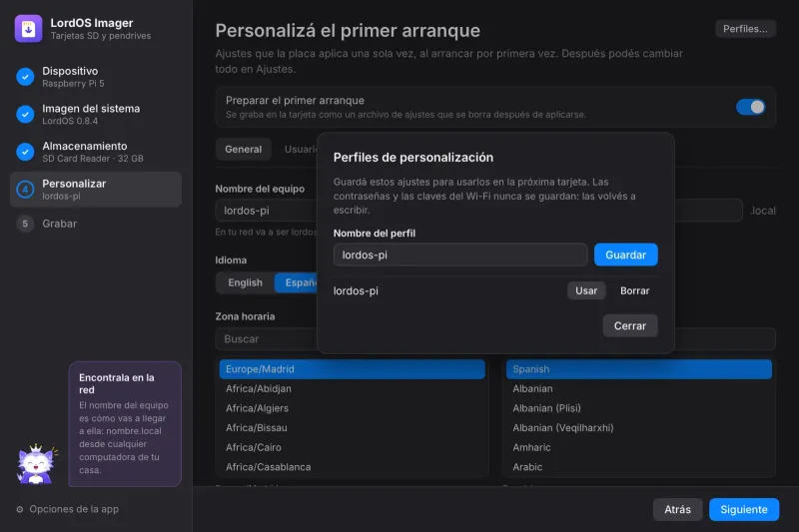Select Amharic in the list

tap(638, 447)
